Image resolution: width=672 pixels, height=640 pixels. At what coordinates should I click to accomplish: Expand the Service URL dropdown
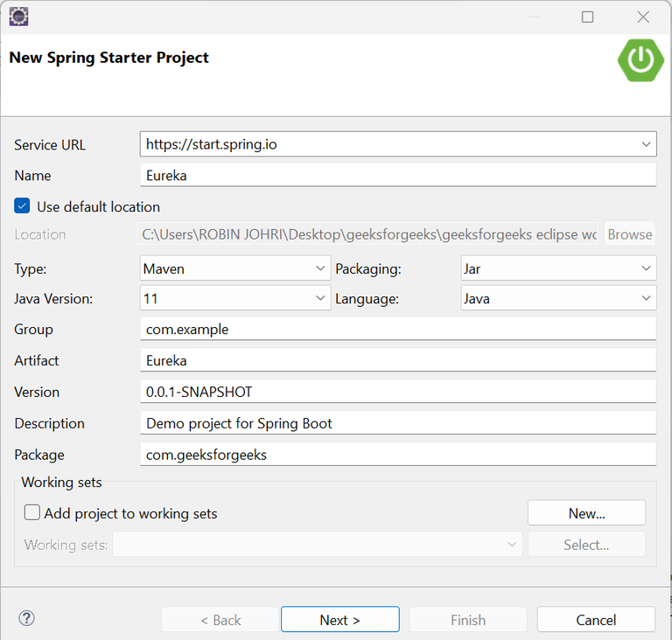click(x=647, y=144)
